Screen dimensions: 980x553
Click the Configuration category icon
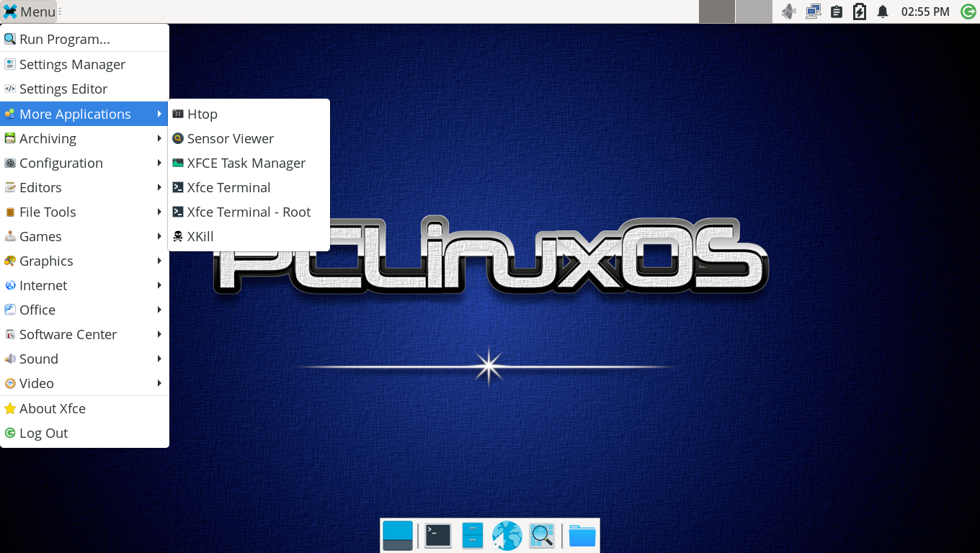click(x=10, y=163)
